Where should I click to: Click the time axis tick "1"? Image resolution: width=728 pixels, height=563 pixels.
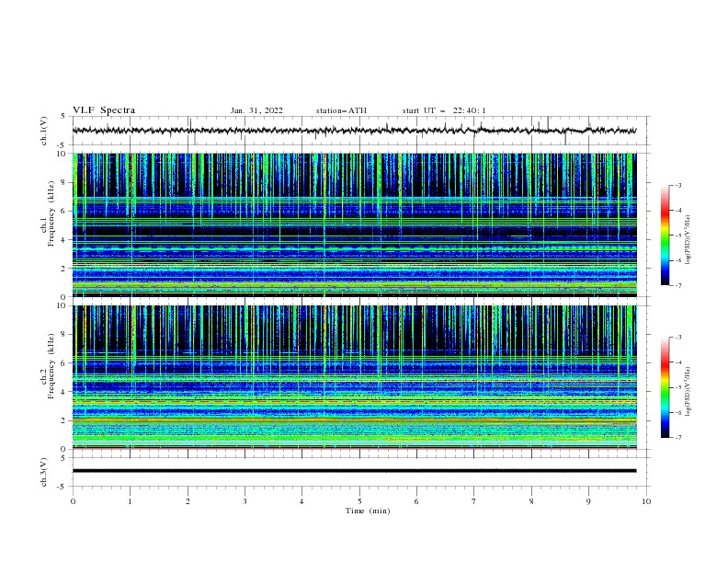click(130, 501)
